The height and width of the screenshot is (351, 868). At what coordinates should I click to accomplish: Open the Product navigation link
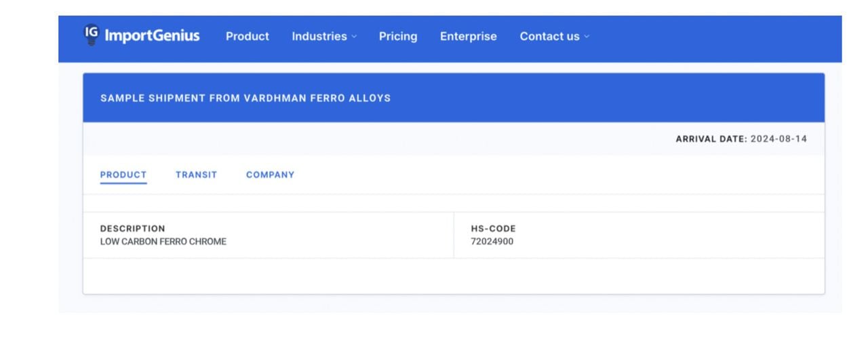click(x=247, y=37)
